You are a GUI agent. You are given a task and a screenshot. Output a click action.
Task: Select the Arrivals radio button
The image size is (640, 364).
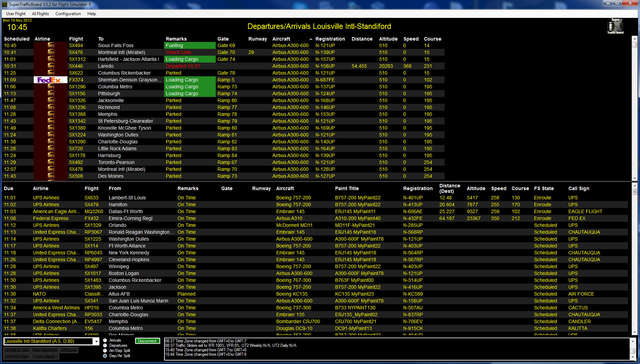point(105,340)
